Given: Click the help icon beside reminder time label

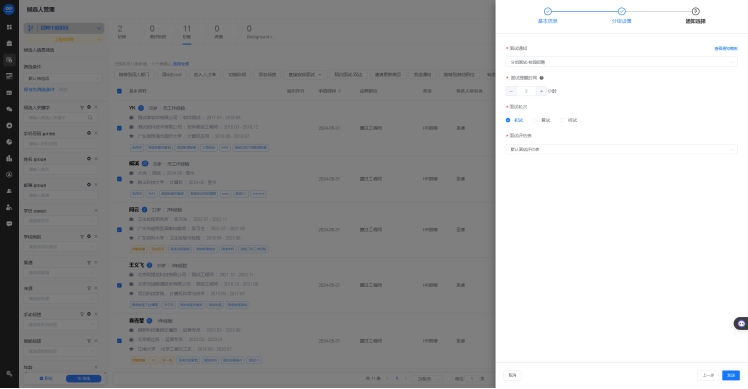Looking at the screenshot, I should (541, 78).
